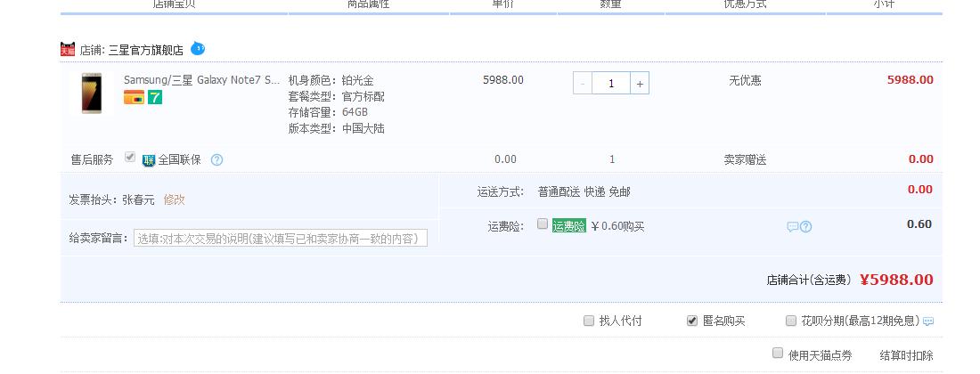Open Wangwang chat with Samsung flagship store
Image resolution: width=980 pixels, height=374 pixels.
point(198,48)
